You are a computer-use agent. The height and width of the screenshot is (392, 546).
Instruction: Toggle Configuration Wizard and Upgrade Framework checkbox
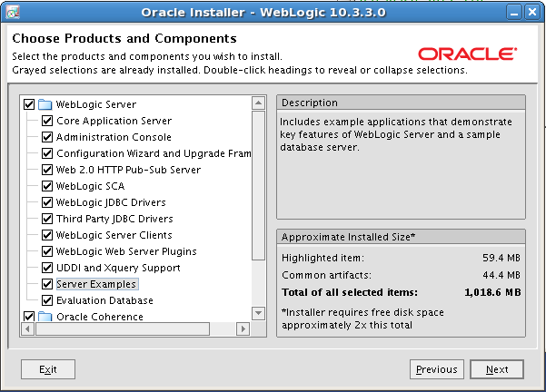pyautogui.click(x=47, y=153)
